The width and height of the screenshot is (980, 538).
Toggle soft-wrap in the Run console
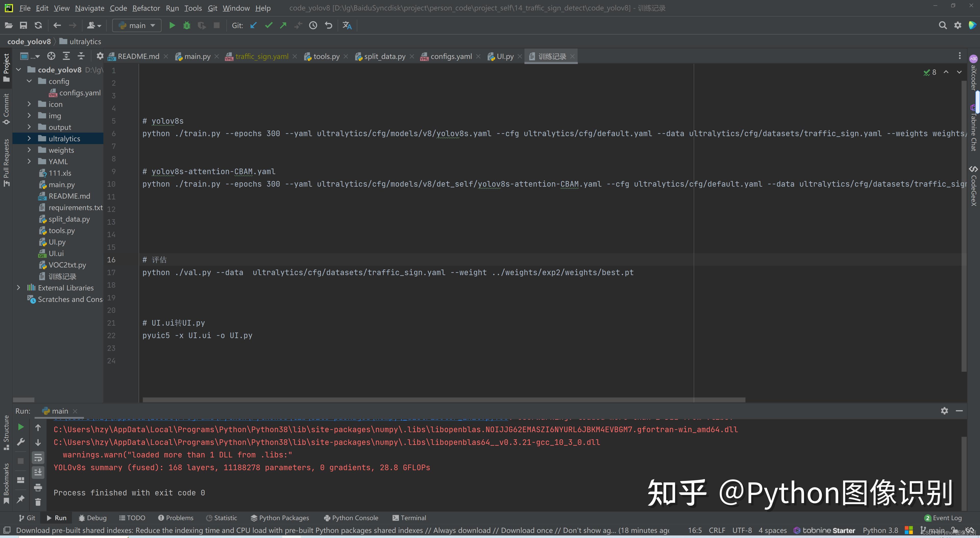[38, 457]
